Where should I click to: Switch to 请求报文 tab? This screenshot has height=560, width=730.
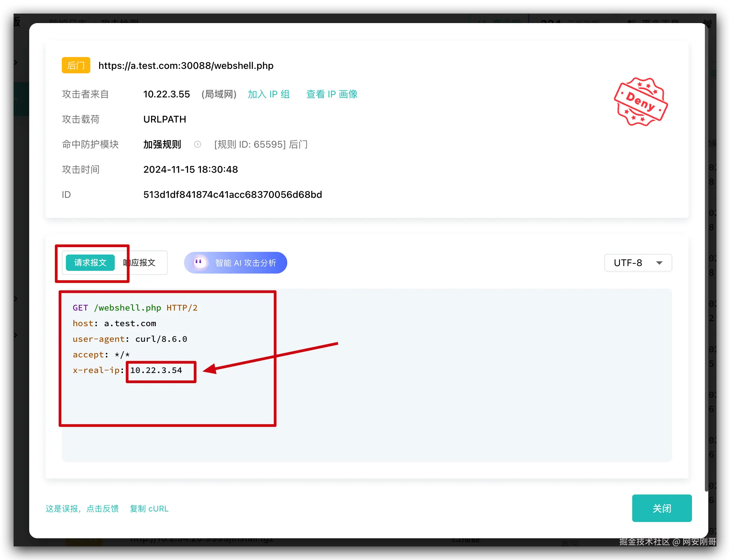pyautogui.click(x=90, y=263)
